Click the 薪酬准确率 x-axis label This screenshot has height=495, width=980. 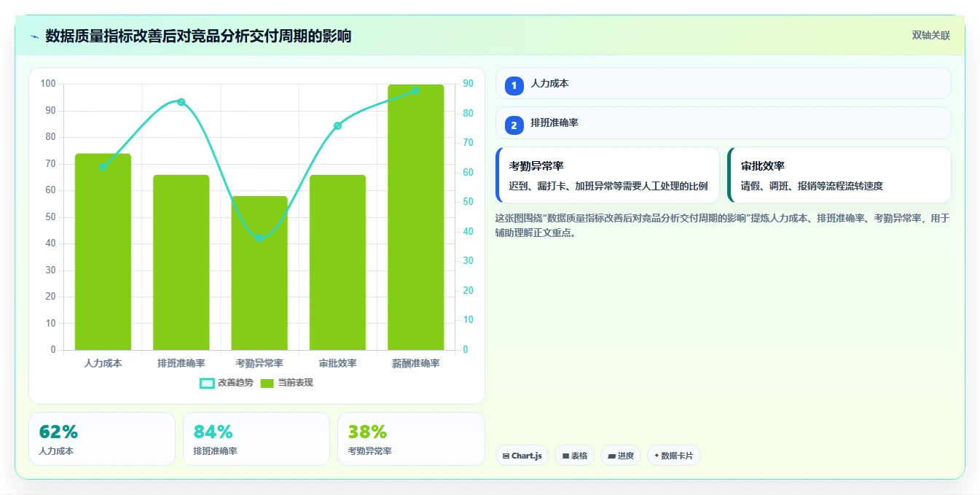(x=415, y=363)
